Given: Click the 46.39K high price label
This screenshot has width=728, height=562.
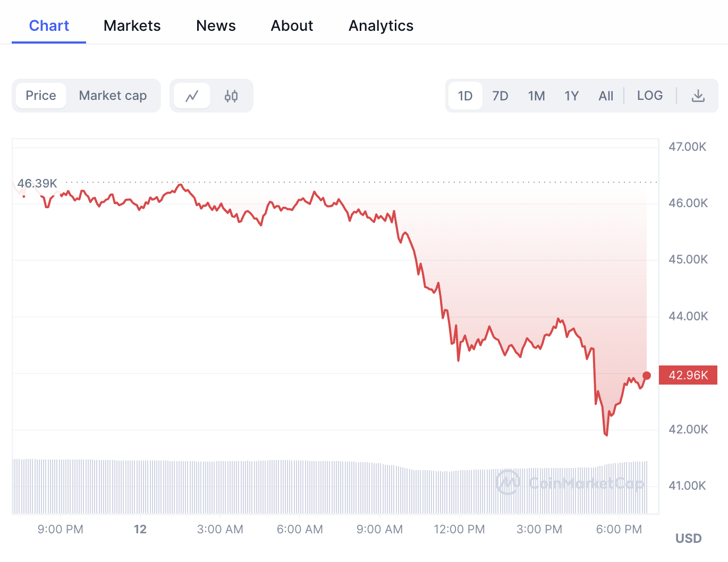Looking at the screenshot, I should [x=37, y=183].
